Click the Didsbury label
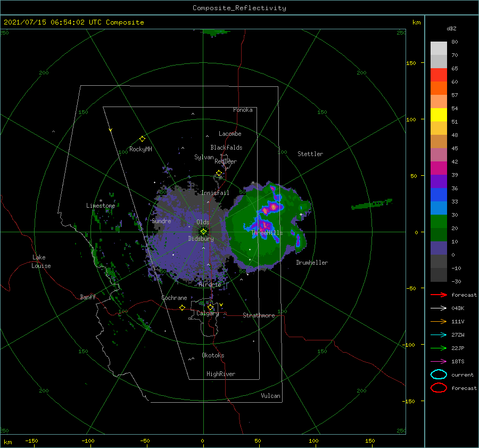479x448 pixels. click(x=201, y=239)
